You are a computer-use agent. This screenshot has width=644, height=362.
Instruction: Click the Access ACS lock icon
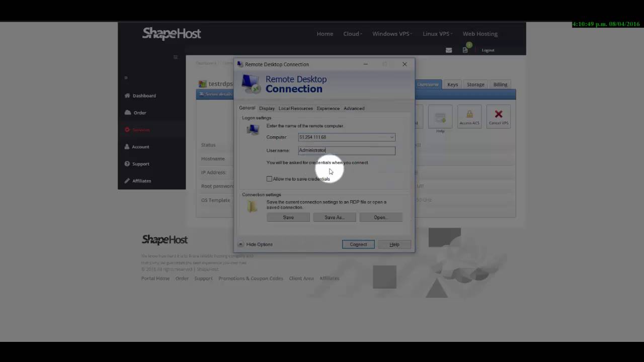pyautogui.click(x=469, y=117)
